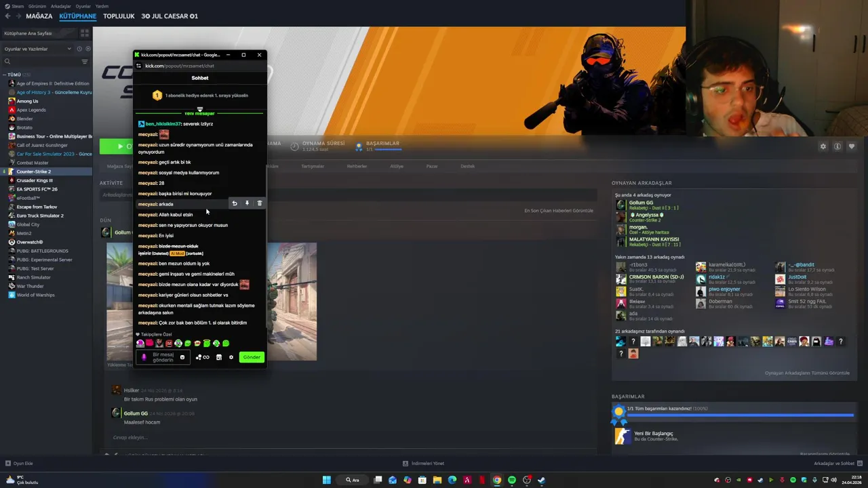The image size is (868, 488).
Task: Open the Oyunlar menu in Steam
Action: [83, 6]
